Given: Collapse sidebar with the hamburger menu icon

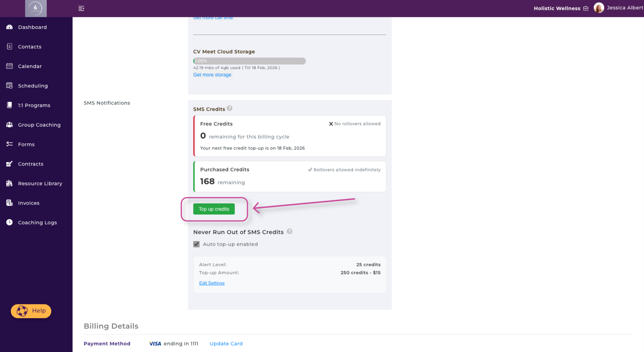Looking at the screenshot, I should (81, 9).
